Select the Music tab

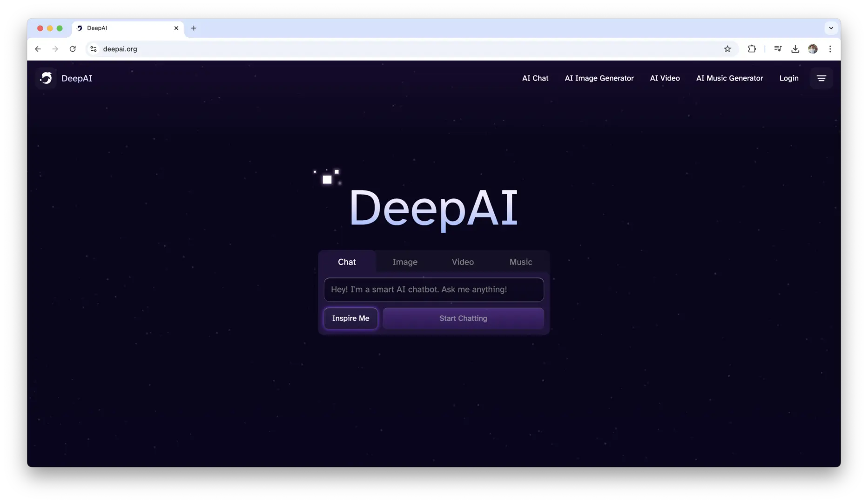520,262
